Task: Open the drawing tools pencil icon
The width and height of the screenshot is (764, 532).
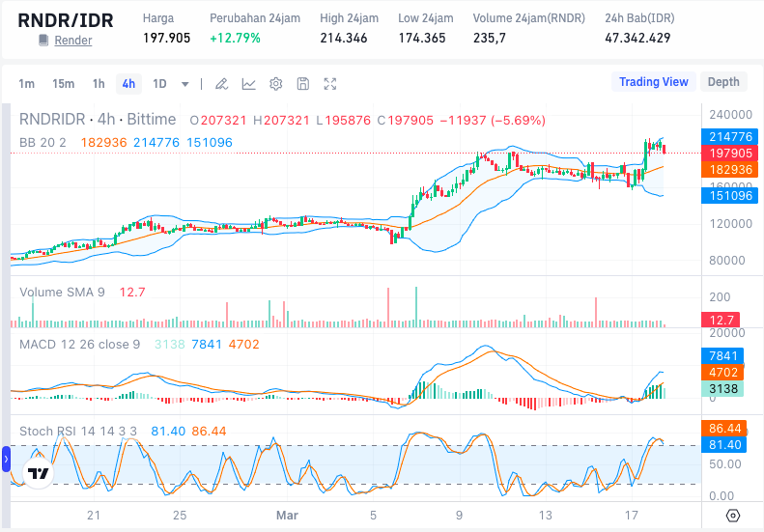Action: [x=221, y=84]
